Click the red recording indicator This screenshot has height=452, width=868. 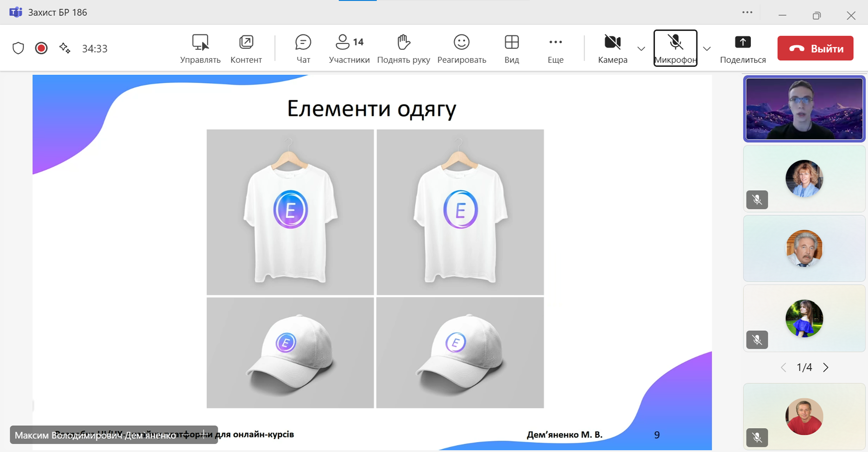tap(41, 48)
